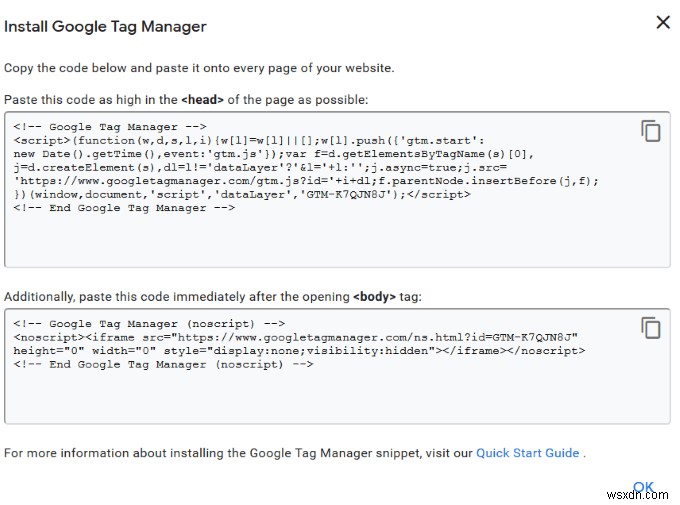Click the iframe src line in noscript code
The image size is (680, 505).
tap(295, 337)
